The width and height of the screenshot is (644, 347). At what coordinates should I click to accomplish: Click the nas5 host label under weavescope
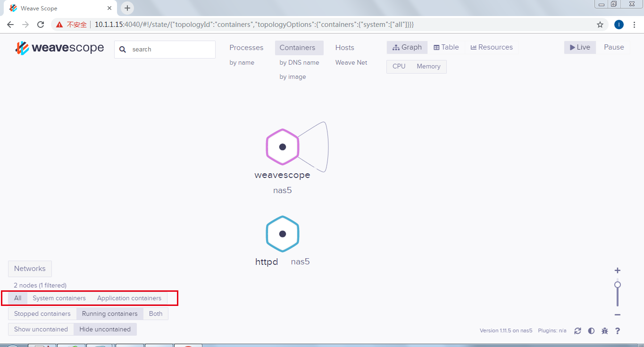[283, 191]
